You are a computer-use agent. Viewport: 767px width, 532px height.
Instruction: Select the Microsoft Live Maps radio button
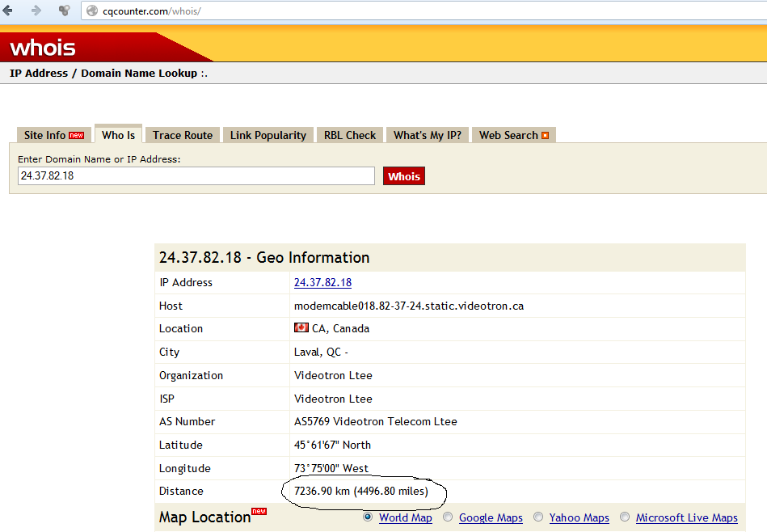coord(625,517)
